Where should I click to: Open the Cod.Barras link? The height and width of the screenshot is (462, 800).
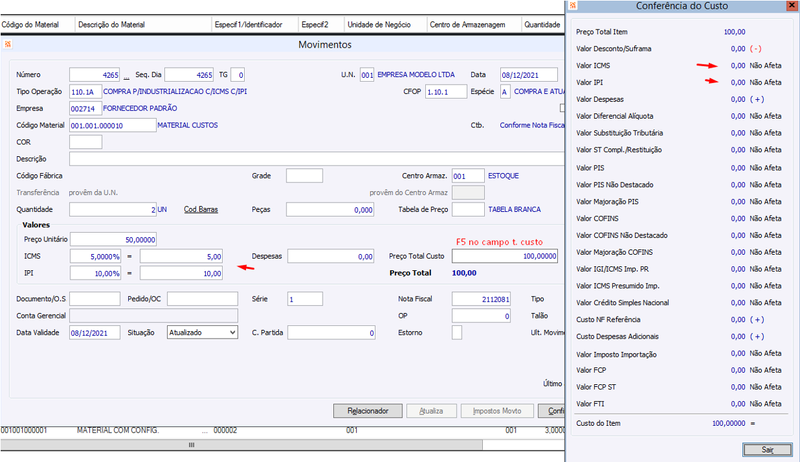tap(201, 210)
